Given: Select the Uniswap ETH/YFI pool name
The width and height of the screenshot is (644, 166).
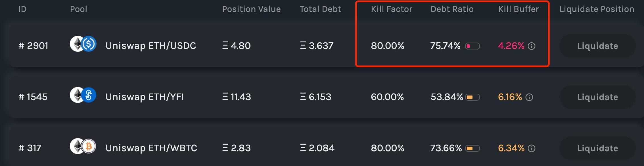Looking at the screenshot, I should coord(145,97).
